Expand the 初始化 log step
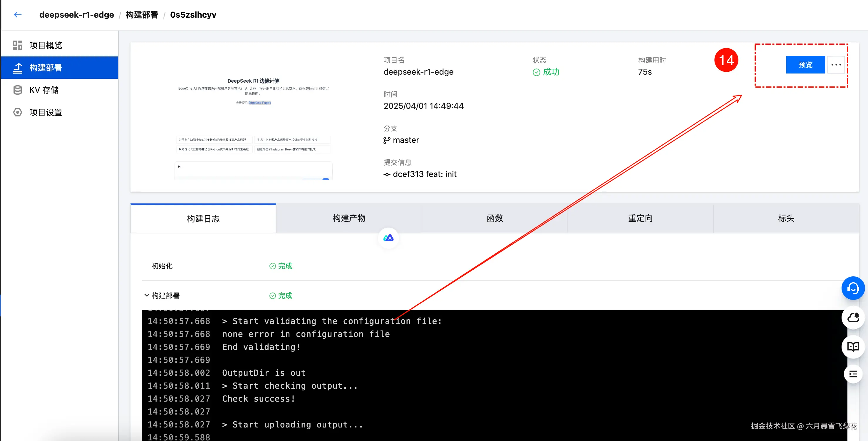Viewport: 868px width, 441px height. click(162, 266)
